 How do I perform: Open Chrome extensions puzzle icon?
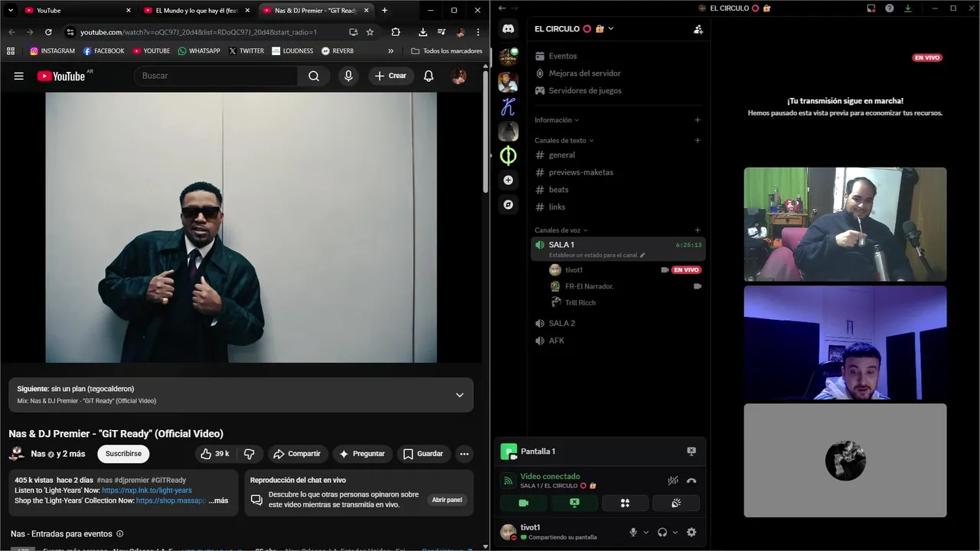coord(396,32)
